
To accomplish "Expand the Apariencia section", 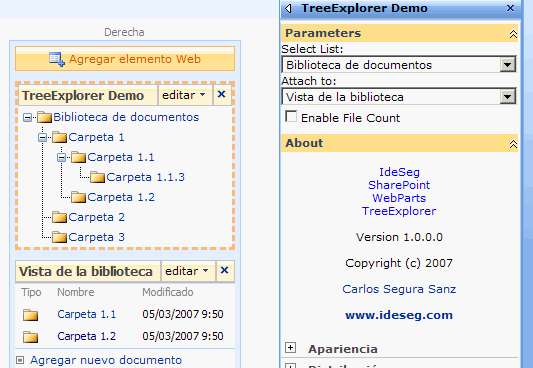I will [290, 348].
